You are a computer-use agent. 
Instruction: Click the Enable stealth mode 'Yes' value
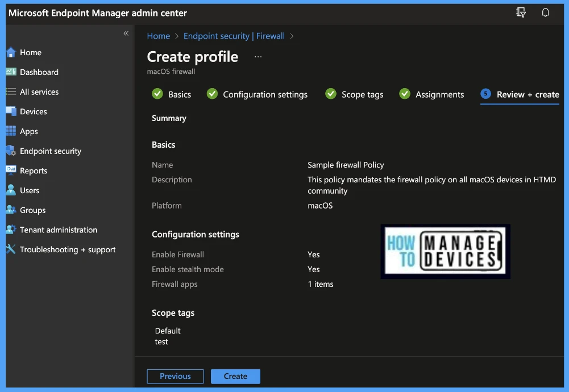314,269
